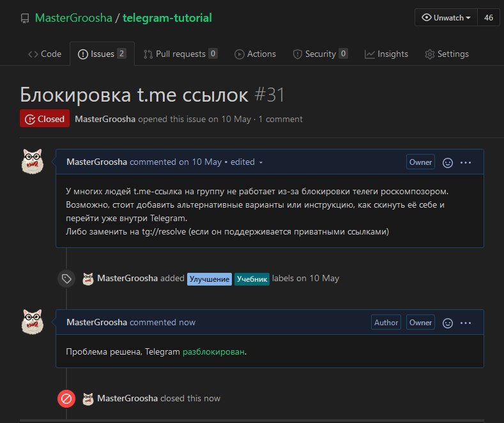
Task: Open the MasterGroosha owner link in the header
Action: [73, 18]
